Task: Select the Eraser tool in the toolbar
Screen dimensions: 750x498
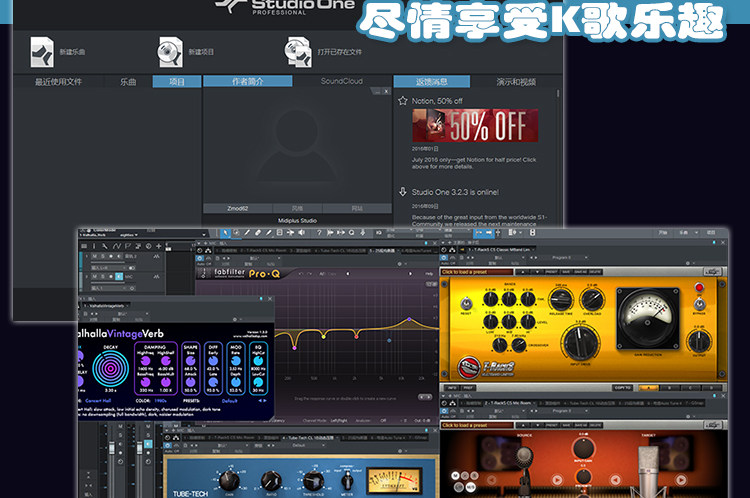Action: pyautogui.click(x=258, y=232)
